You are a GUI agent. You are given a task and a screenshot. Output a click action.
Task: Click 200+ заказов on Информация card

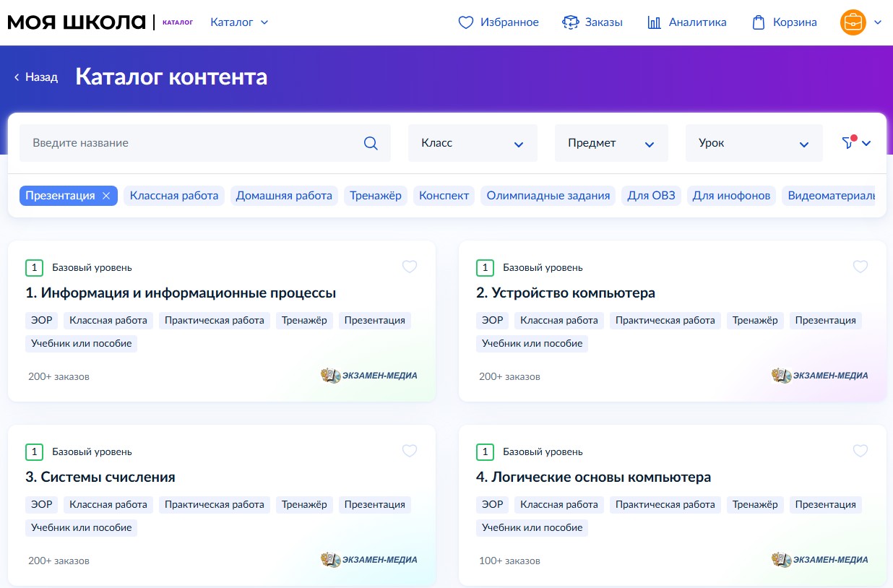[59, 377]
